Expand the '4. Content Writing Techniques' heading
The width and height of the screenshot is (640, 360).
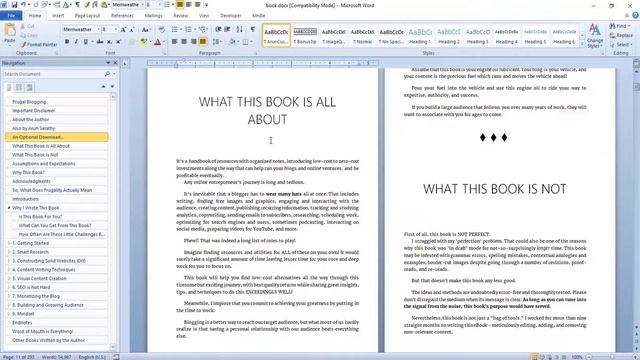pos(9,269)
